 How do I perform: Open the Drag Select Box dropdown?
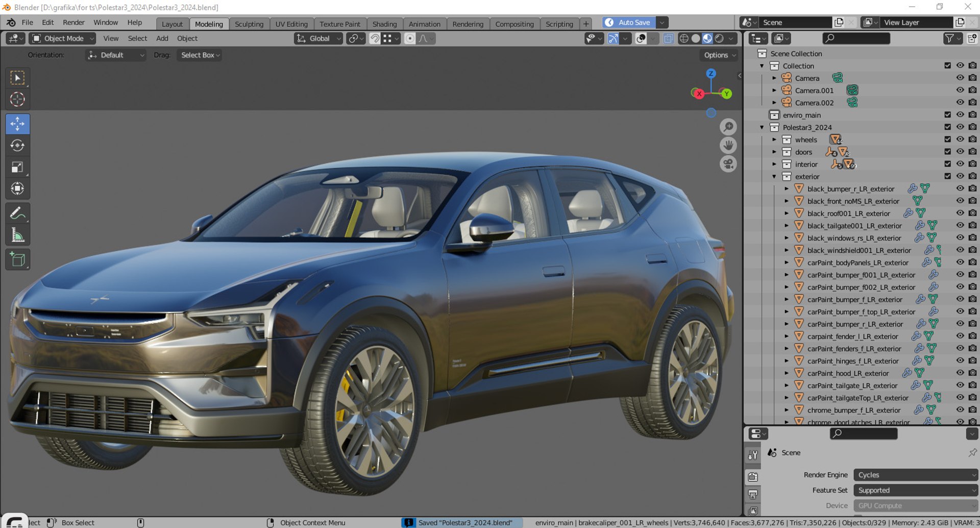coord(199,55)
